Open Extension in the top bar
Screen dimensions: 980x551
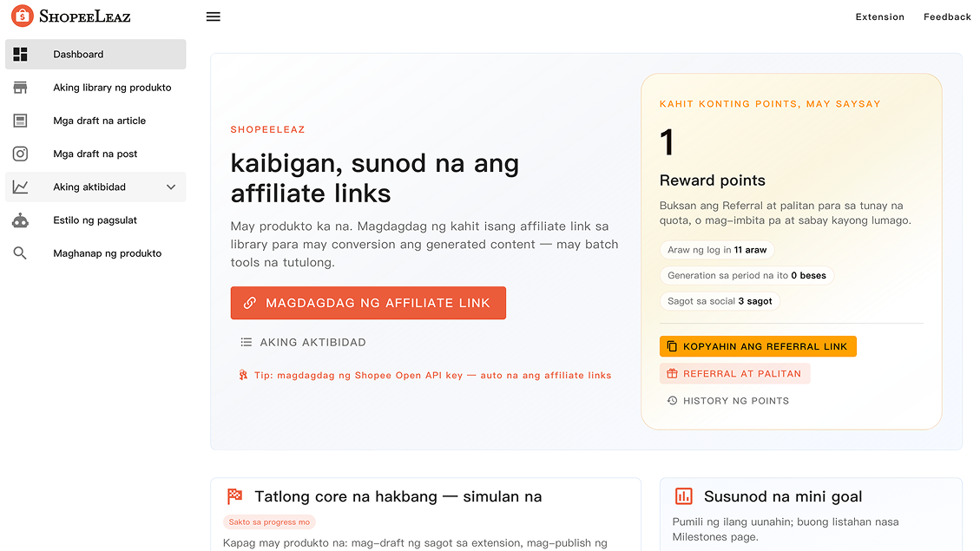pos(879,17)
